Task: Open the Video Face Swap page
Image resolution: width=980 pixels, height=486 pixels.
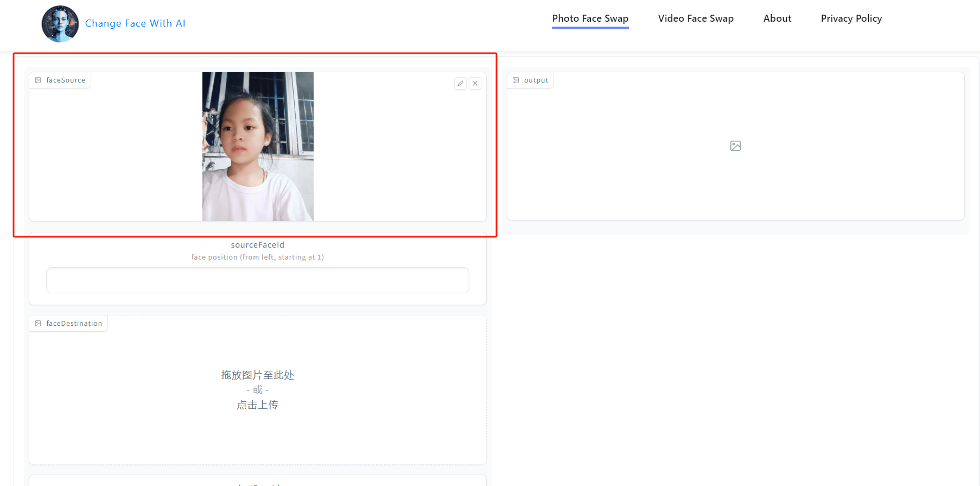Action: point(696,18)
